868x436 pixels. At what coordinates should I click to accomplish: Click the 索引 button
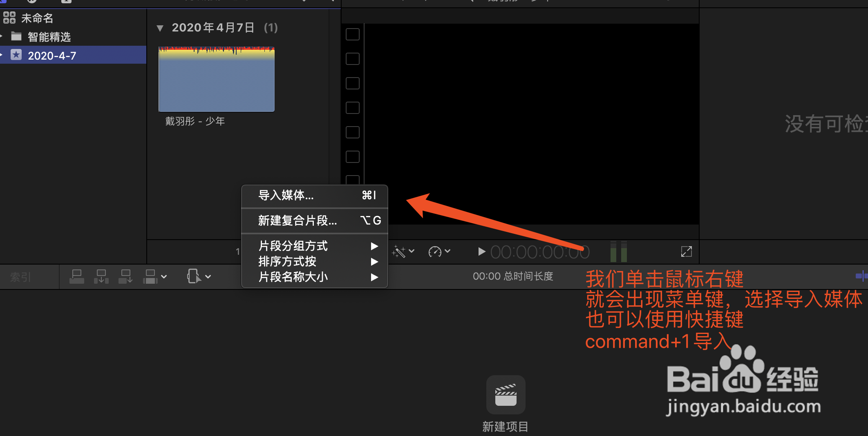click(x=20, y=277)
